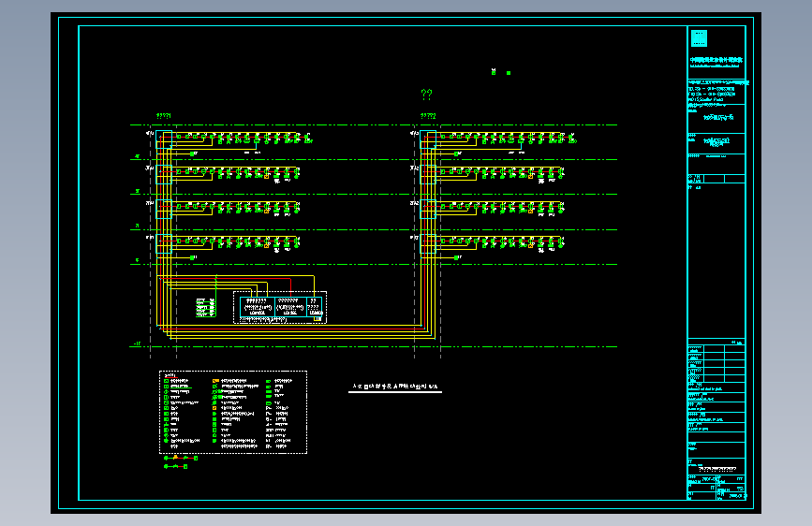Select the cyan control equipment box at the bottom

tap(281, 307)
